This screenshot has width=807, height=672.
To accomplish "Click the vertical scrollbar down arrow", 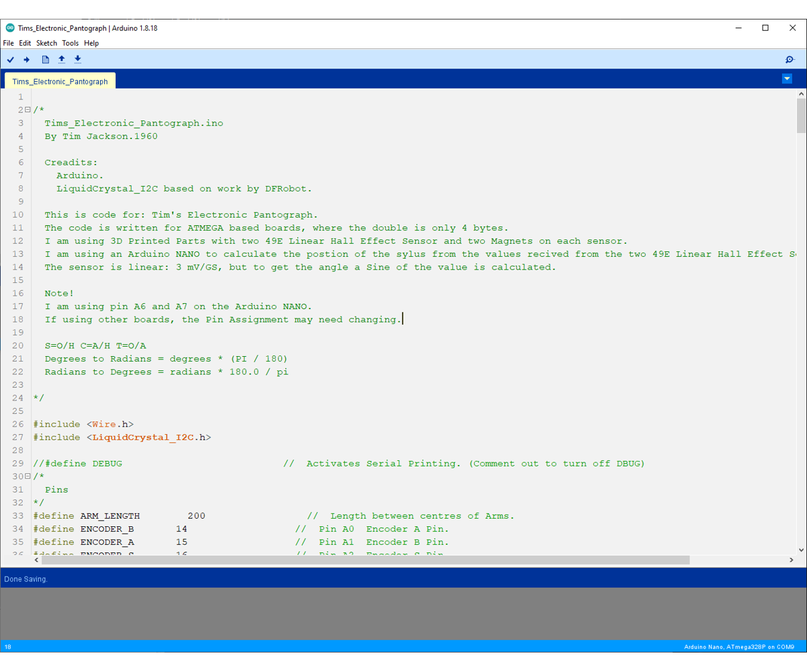I will point(801,549).
